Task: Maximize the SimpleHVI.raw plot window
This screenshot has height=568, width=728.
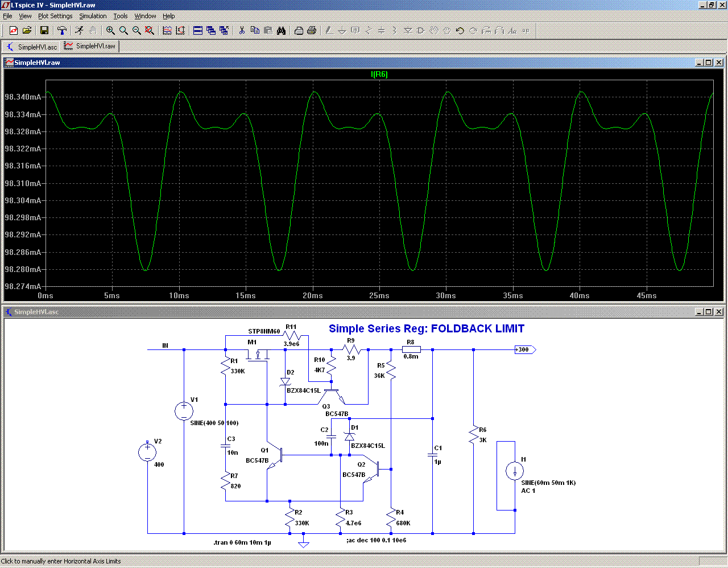Action: coord(708,63)
